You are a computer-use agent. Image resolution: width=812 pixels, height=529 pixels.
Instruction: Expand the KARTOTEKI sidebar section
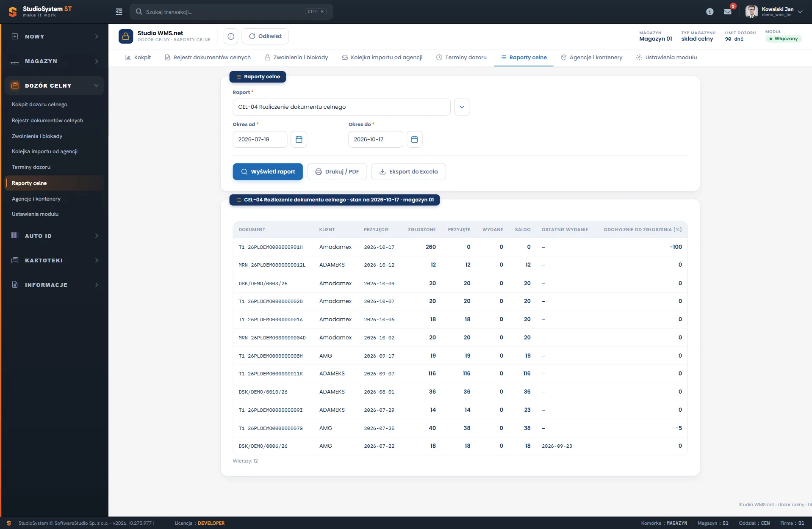pos(54,260)
